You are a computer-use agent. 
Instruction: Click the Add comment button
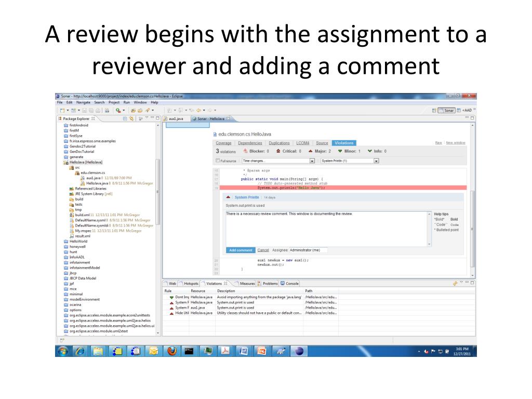pos(241,250)
